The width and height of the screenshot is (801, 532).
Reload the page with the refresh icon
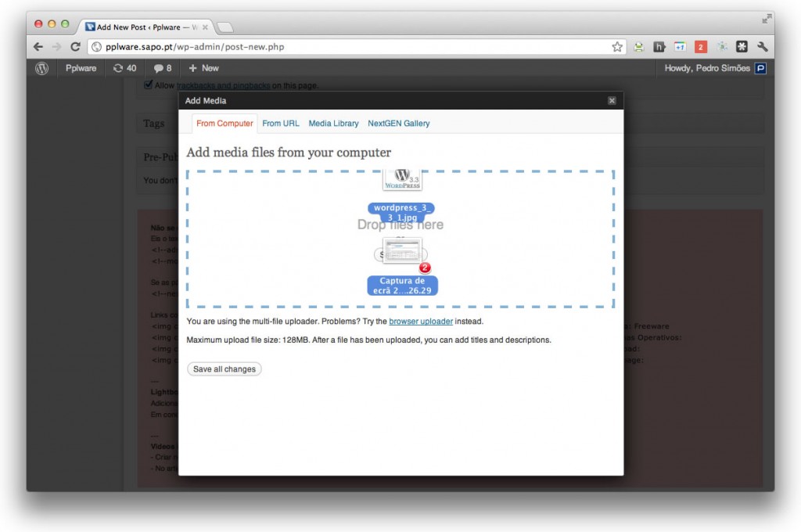tap(75, 46)
